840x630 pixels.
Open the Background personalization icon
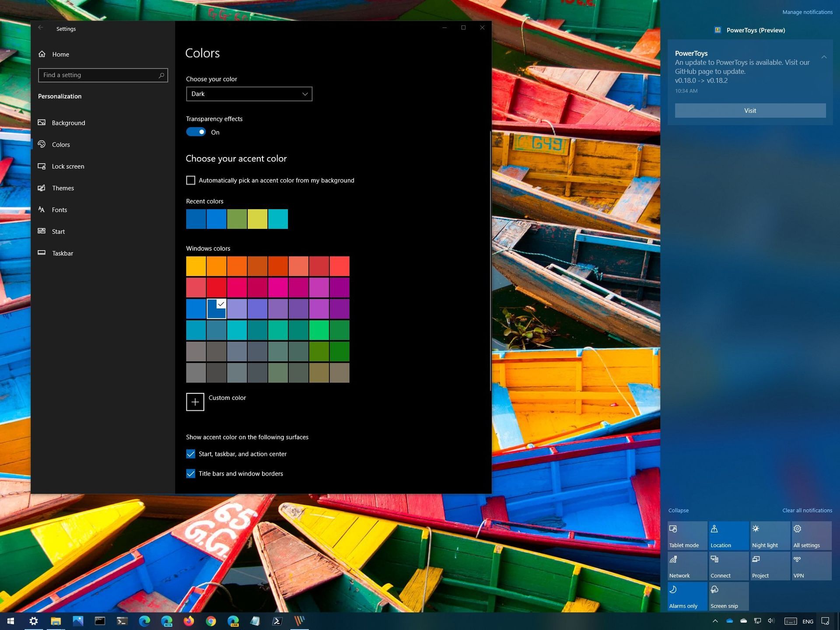(42, 123)
